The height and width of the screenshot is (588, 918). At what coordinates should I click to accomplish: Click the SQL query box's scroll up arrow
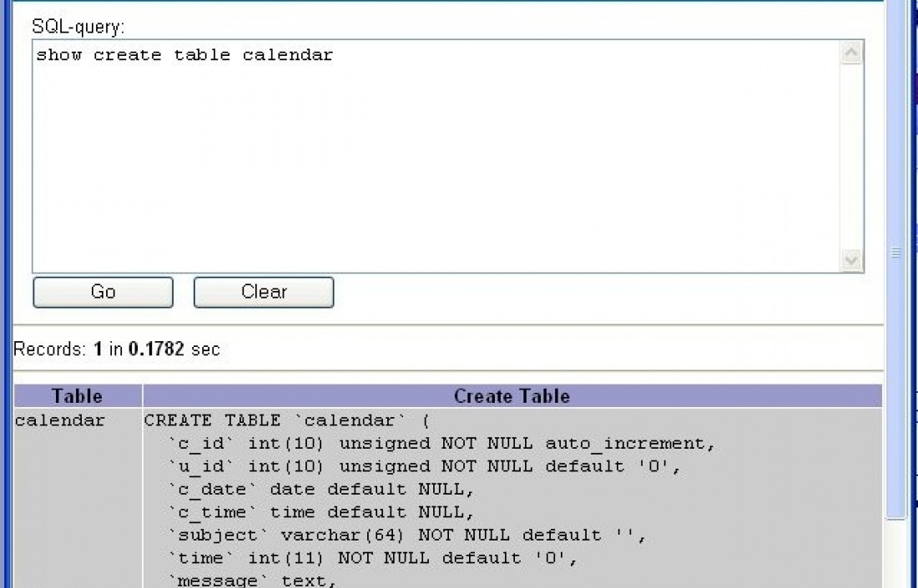(x=851, y=54)
